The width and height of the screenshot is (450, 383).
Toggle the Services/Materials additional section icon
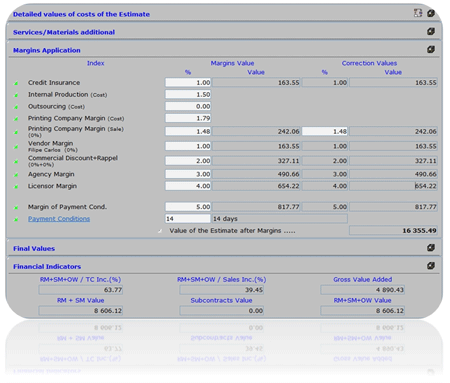tap(431, 31)
